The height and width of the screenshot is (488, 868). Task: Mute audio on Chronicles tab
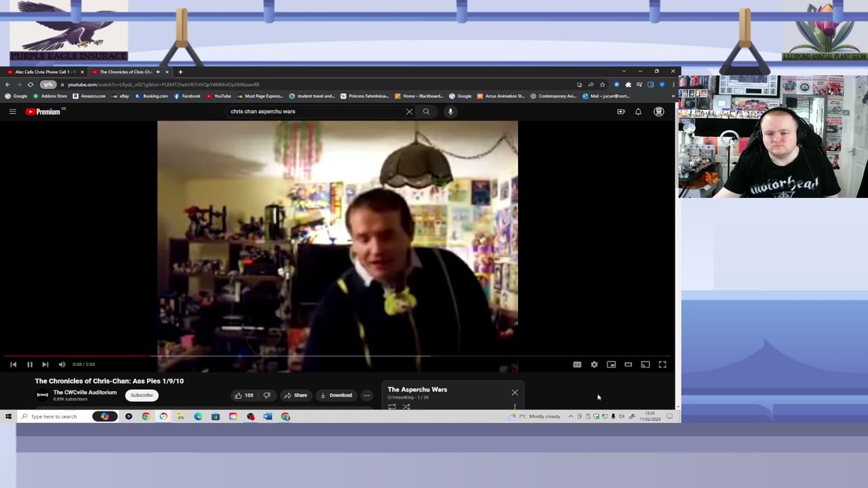click(x=159, y=72)
